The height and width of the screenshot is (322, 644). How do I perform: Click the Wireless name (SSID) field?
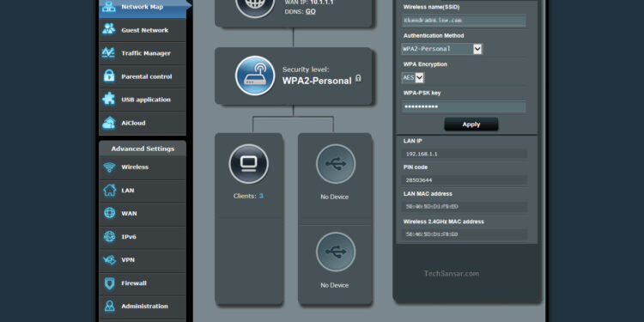(464, 20)
